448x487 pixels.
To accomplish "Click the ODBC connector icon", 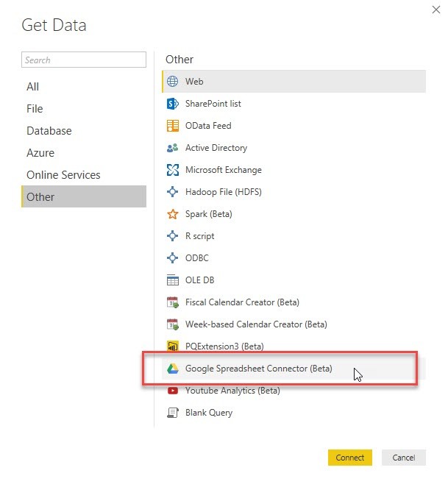I will (172, 257).
